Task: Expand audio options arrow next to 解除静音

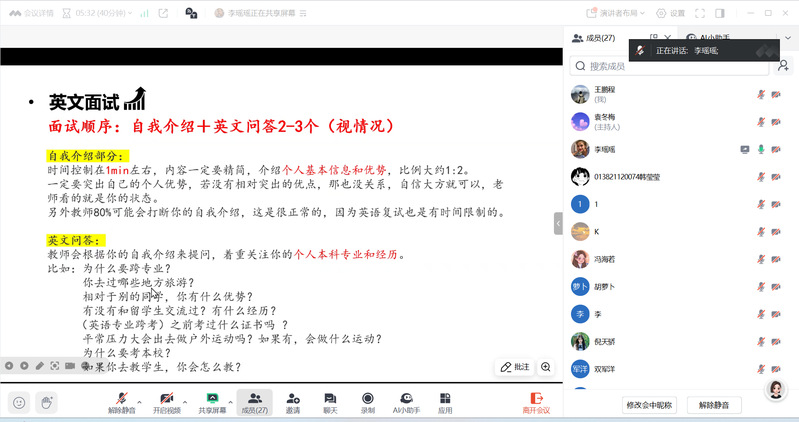Action: [x=140, y=399]
